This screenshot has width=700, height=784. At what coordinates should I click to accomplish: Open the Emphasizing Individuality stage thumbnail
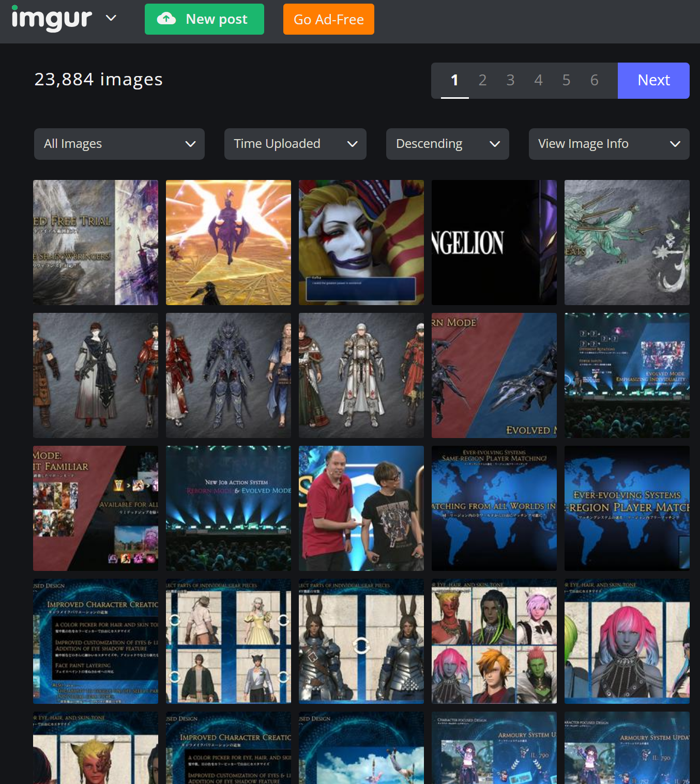[x=627, y=375]
